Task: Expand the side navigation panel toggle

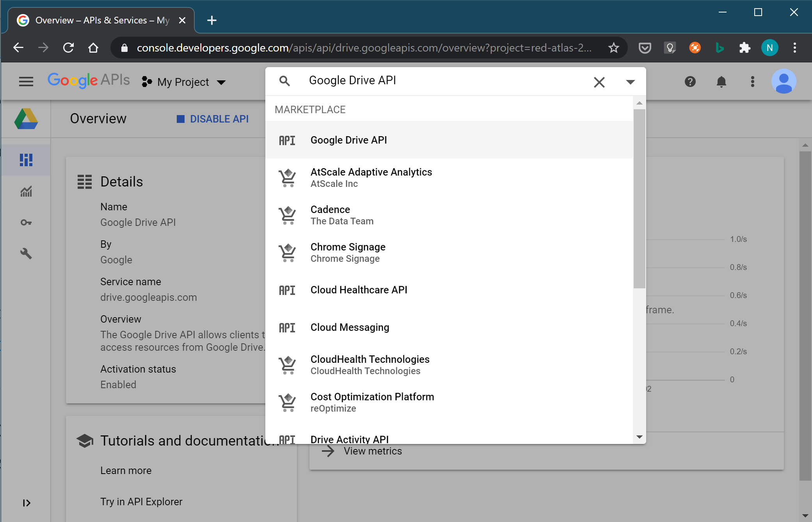Action: (26, 503)
